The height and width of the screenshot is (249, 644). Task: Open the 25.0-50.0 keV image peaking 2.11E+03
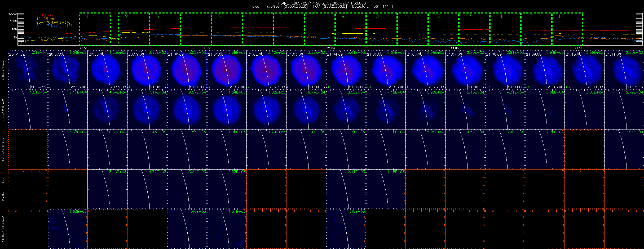pyautogui.click(x=346, y=189)
